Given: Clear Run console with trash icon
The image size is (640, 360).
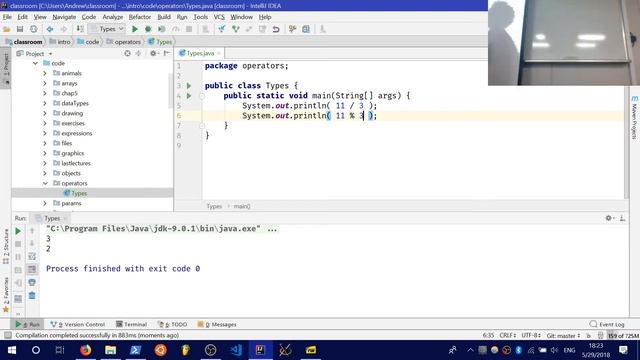Looking at the screenshot, I should (x=32, y=295).
